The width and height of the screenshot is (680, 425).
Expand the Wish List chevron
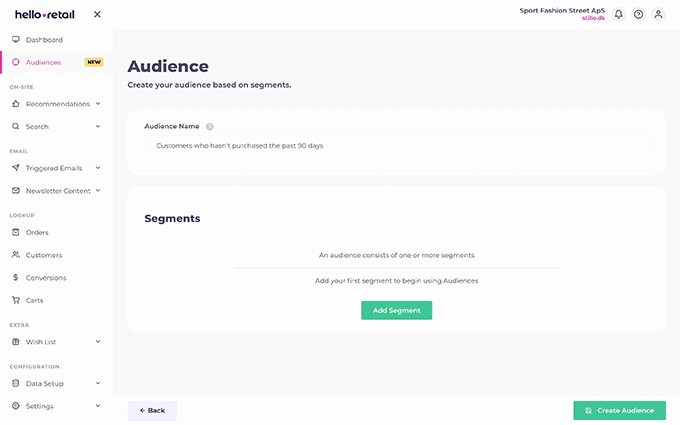tap(98, 341)
